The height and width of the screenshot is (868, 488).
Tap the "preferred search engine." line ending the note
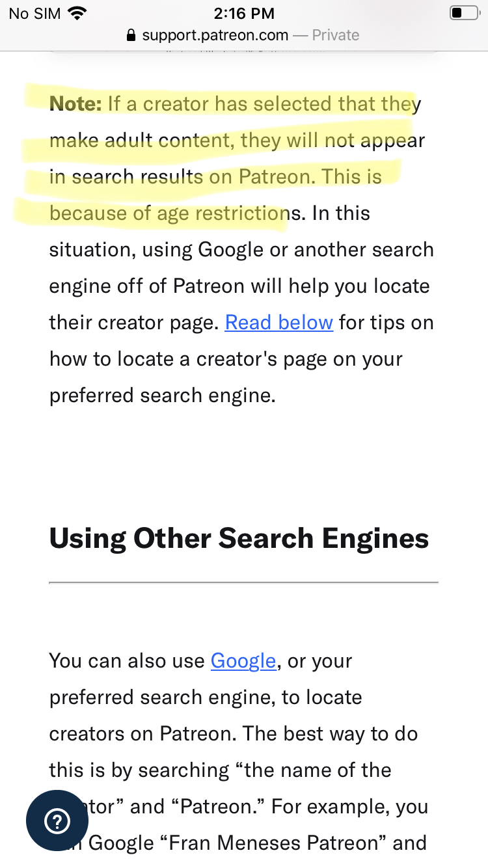(x=163, y=396)
